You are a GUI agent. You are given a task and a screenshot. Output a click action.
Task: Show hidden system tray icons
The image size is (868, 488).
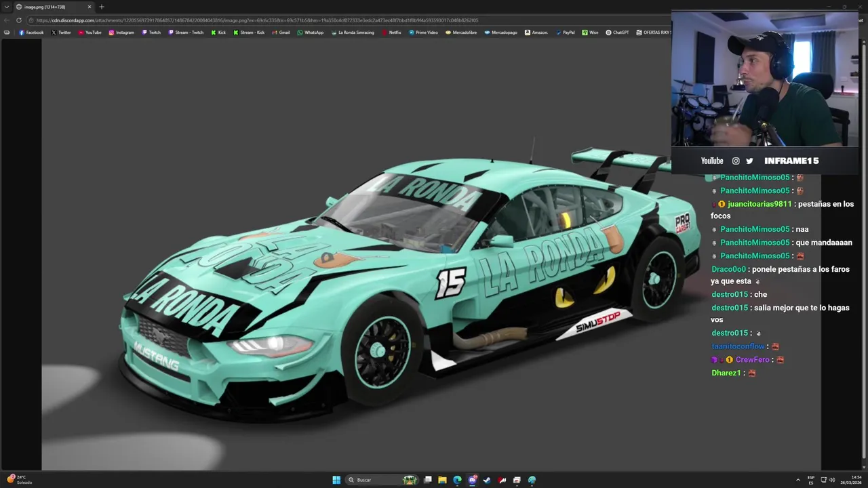click(797, 480)
